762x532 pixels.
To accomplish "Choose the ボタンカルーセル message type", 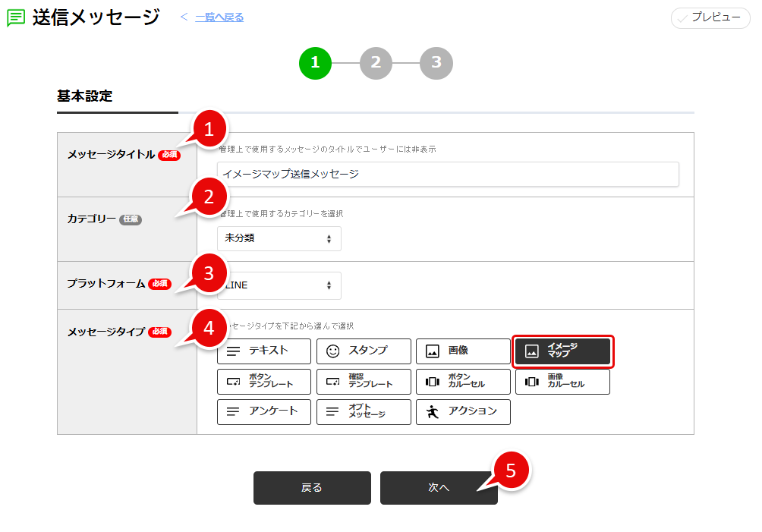I will (463, 381).
